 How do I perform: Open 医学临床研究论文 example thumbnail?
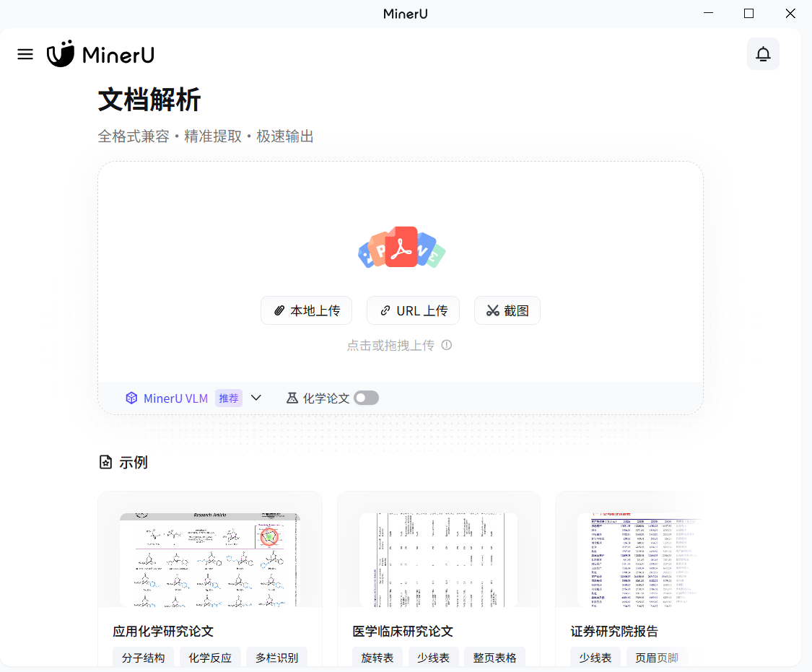[439, 559]
